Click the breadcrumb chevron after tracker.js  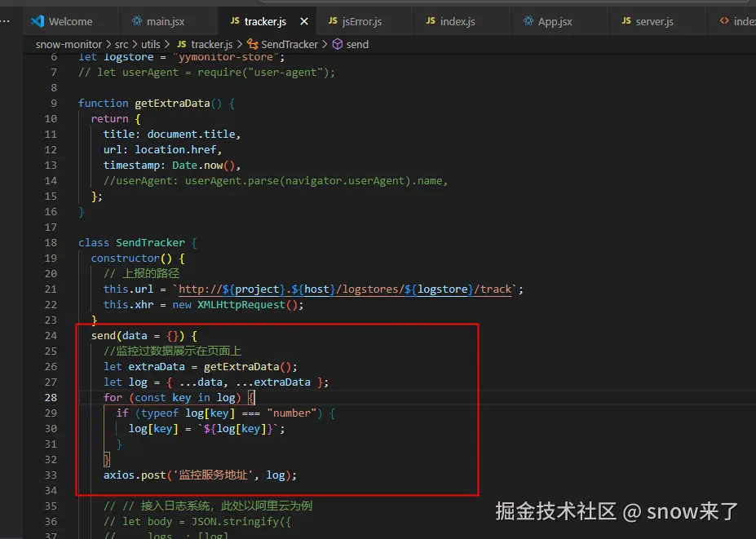click(x=240, y=44)
